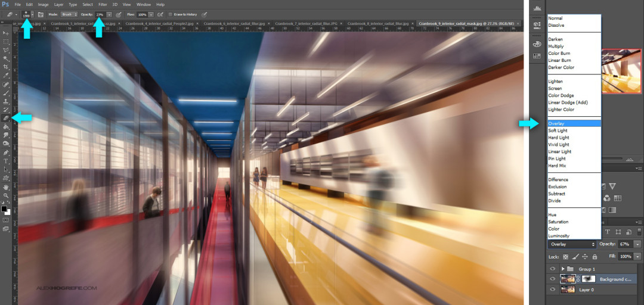Toggle lock image pixels
The image size is (644, 305).
(x=575, y=257)
